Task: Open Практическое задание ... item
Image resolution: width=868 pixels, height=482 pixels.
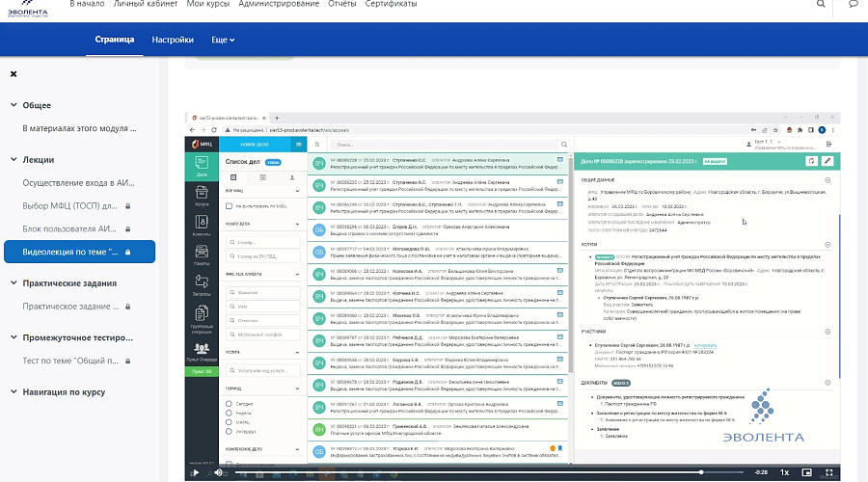Action: click(70, 306)
